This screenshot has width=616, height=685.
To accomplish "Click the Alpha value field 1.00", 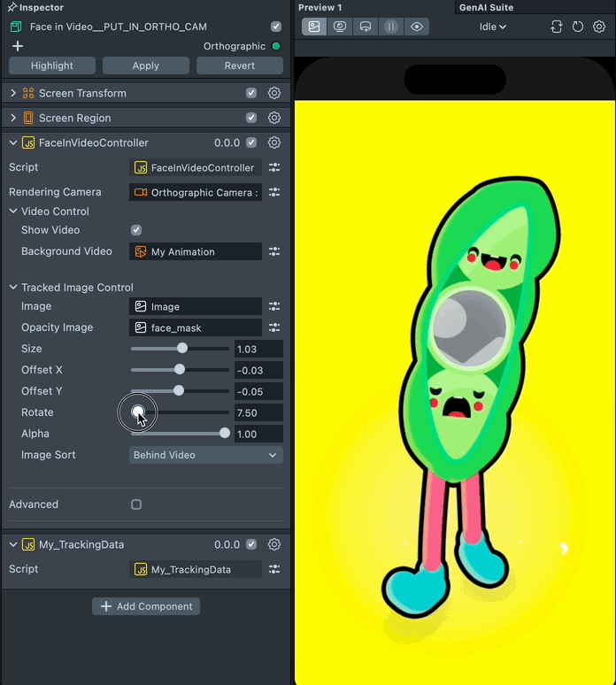I will point(258,434).
